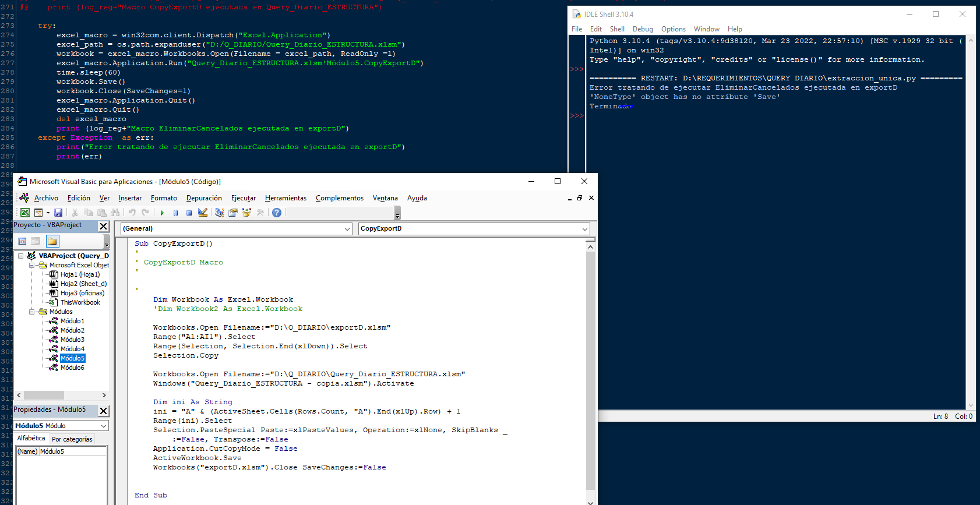Viewport: 980px width, 505px height.
Task: Open the Project panel toolbar options arrow
Action: tap(107, 241)
